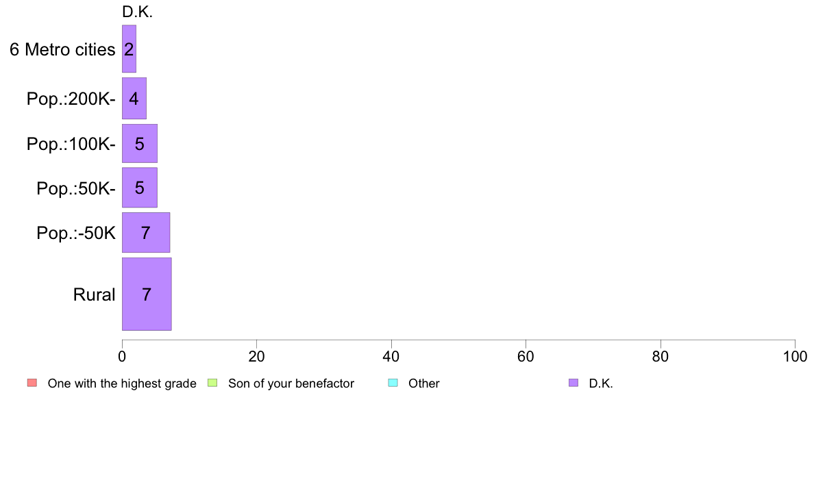Click the 'Pop.:-50K' category axis label
This screenshot has width=814, height=504.
click(x=76, y=233)
